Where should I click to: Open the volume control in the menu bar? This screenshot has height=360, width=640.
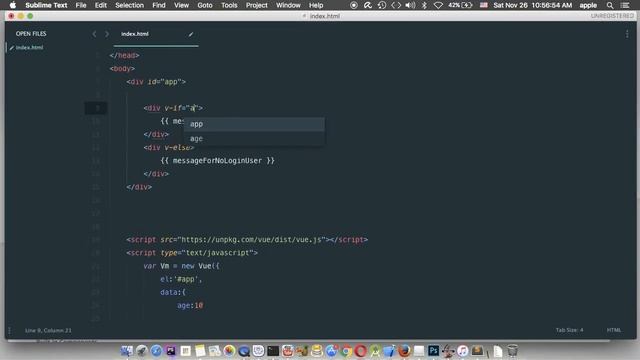pyautogui.click(x=411, y=5)
